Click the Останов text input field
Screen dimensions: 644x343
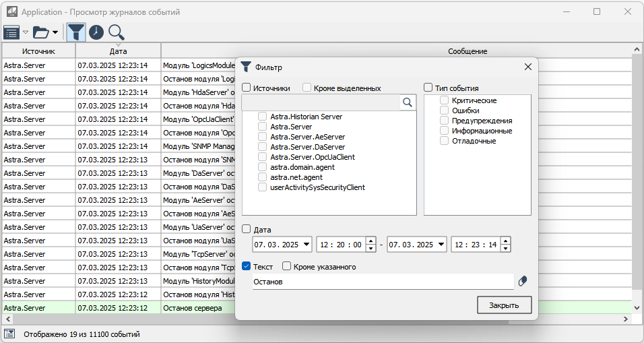tap(382, 282)
